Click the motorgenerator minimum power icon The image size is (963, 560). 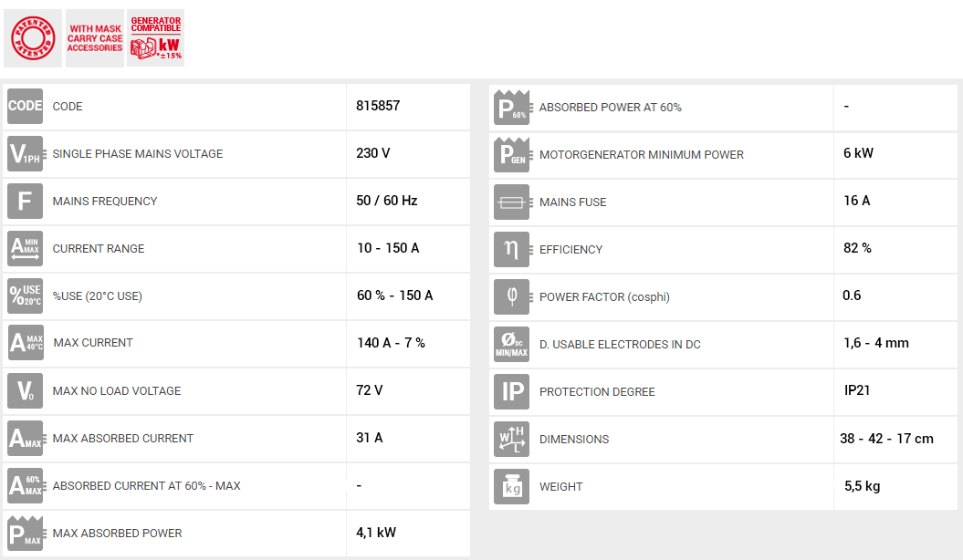click(511, 154)
